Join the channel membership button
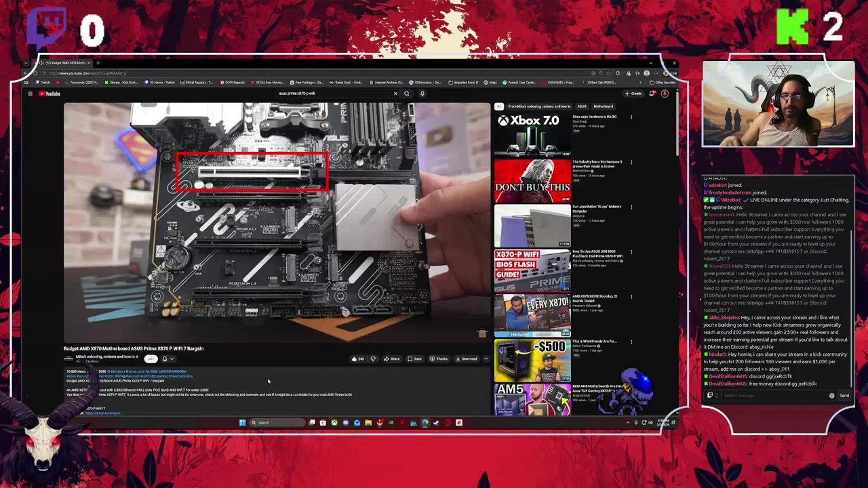 [x=151, y=359]
